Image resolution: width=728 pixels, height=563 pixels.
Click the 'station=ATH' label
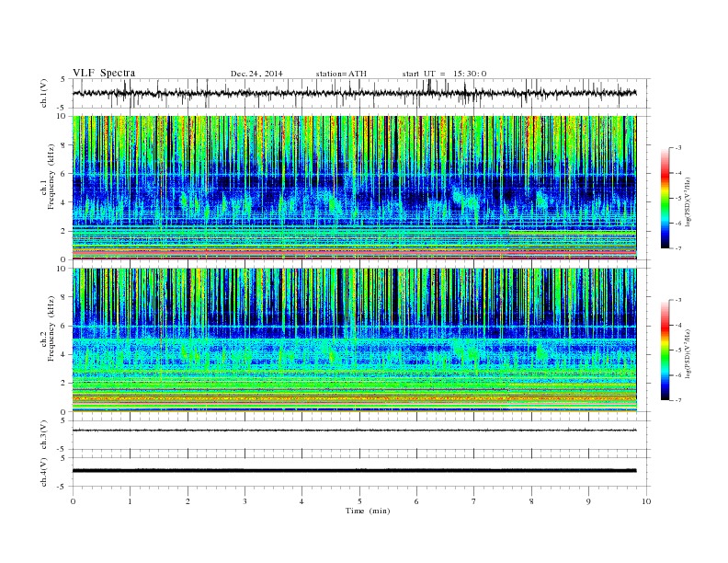point(341,74)
